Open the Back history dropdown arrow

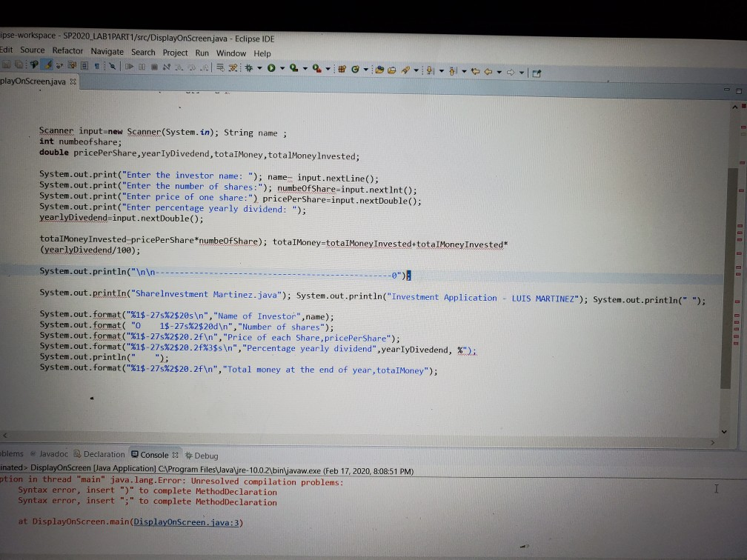pyautogui.click(x=499, y=72)
